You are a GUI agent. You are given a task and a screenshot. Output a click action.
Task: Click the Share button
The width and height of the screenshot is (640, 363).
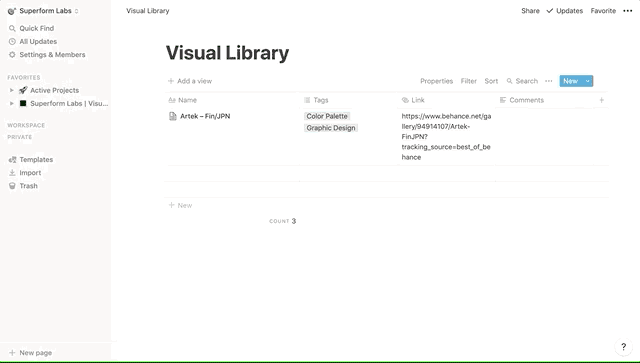pyautogui.click(x=530, y=11)
